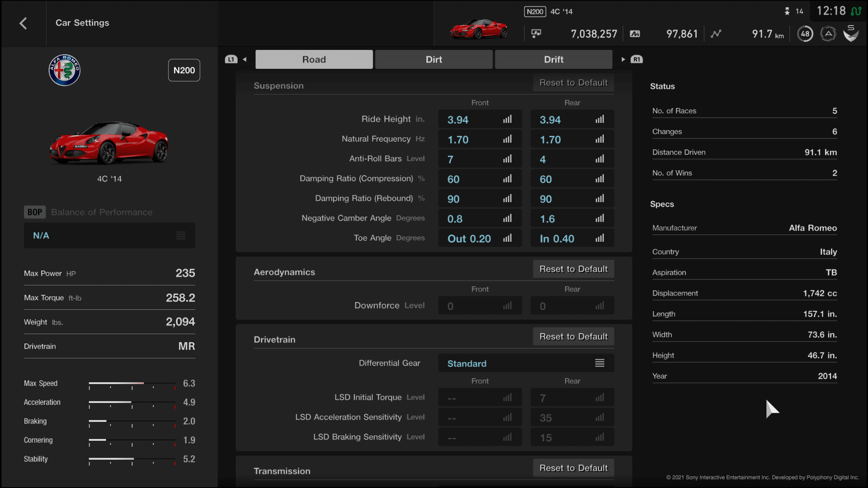
Task: Click the header N200 class badge
Action: 535,12
